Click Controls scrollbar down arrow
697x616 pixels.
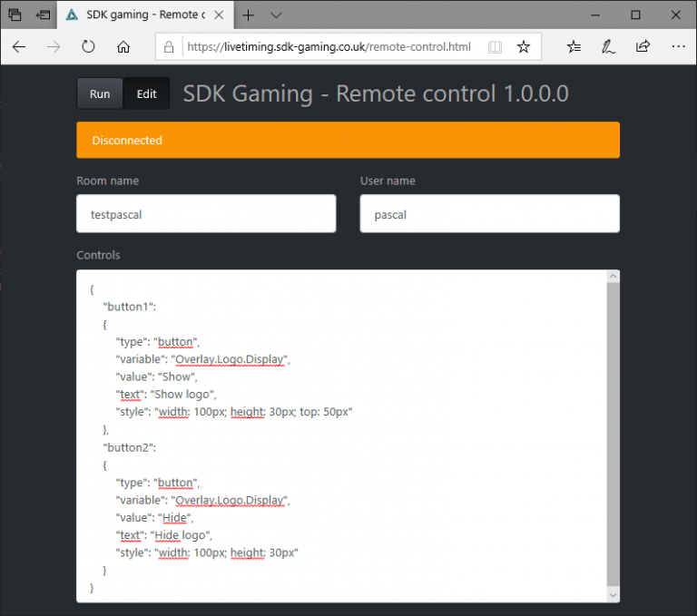coord(613,595)
